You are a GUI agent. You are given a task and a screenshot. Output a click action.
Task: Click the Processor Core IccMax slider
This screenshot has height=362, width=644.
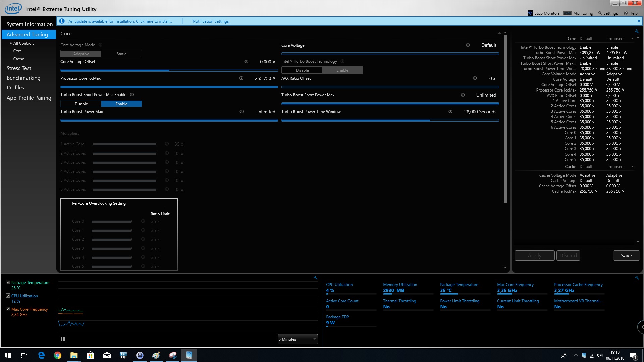click(169, 87)
